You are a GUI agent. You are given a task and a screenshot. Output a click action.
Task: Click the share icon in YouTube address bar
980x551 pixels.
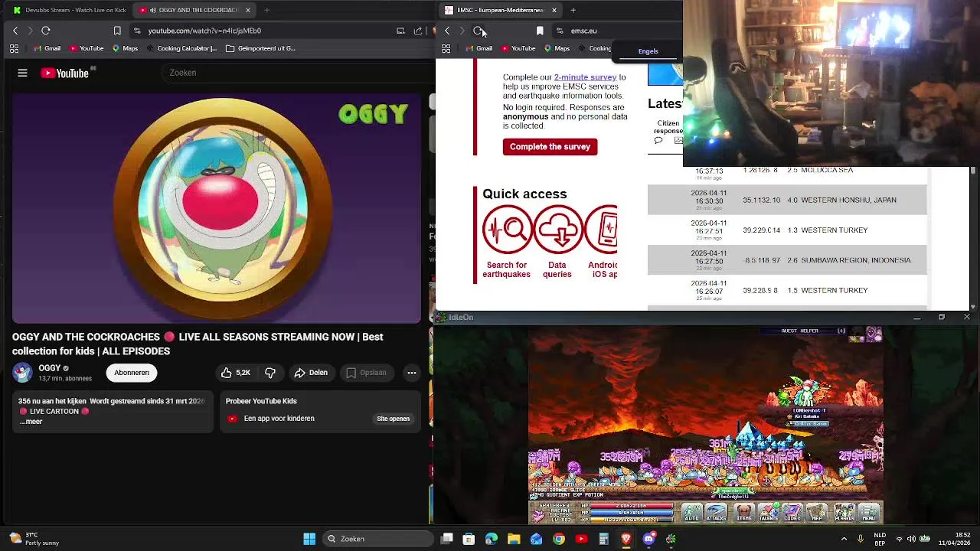(x=418, y=31)
